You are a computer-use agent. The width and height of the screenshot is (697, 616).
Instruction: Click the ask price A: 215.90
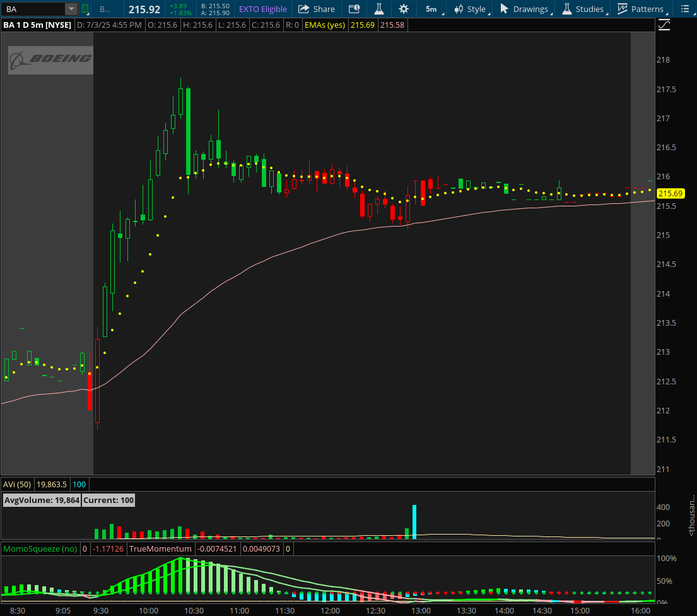click(215, 13)
